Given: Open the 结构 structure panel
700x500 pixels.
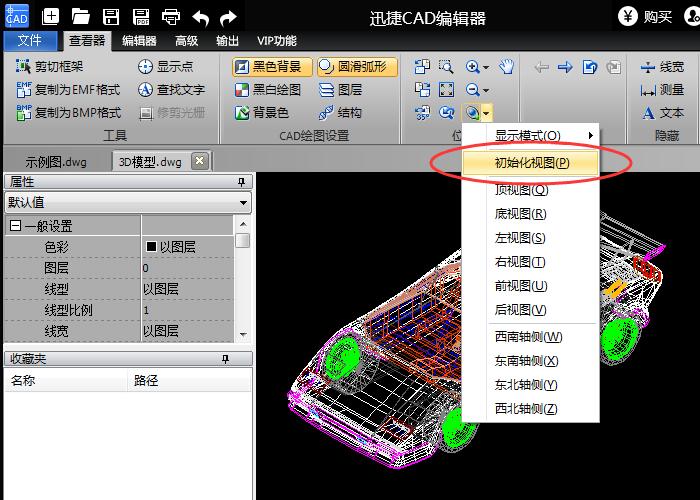Looking at the screenshot, I should pyautogui.click(x=340, y=112).
